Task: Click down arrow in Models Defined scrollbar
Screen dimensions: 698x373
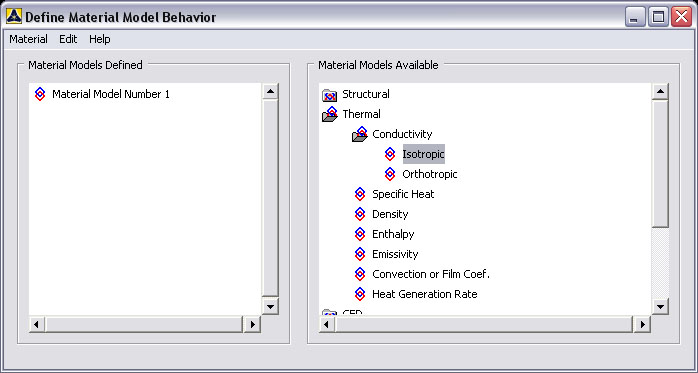Action: [x=270, y=306]
